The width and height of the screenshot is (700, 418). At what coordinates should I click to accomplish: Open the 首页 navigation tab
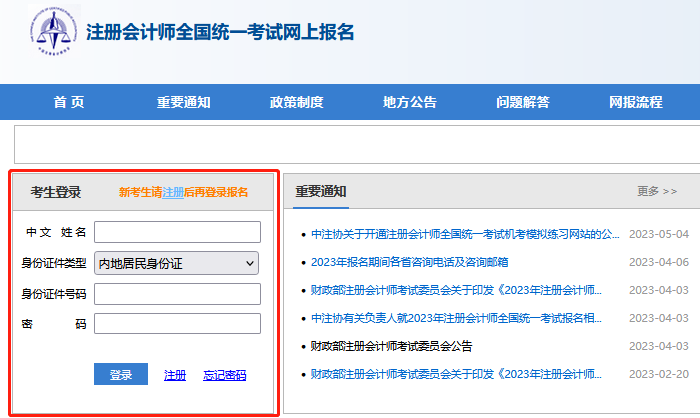click(x=69, y=102)
